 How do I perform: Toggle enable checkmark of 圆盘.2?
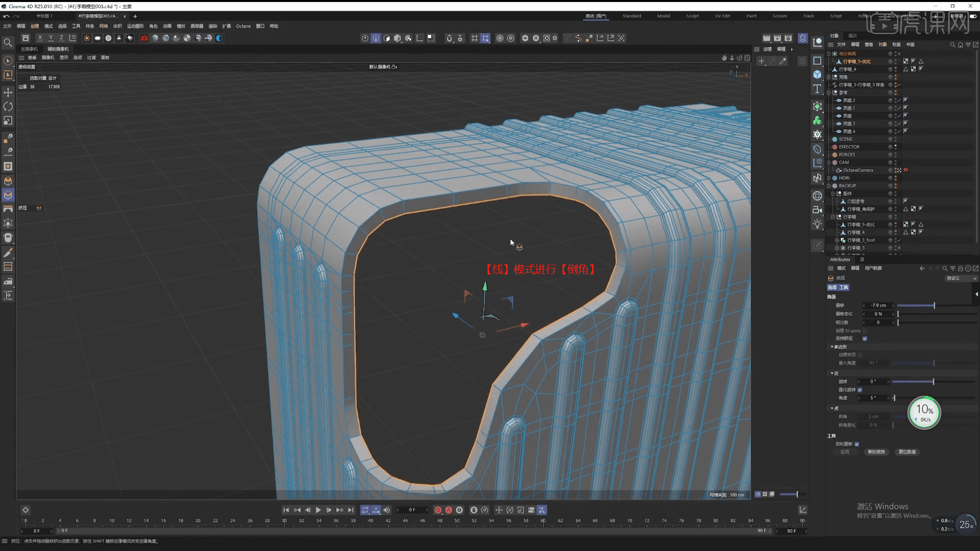point(899,101)
